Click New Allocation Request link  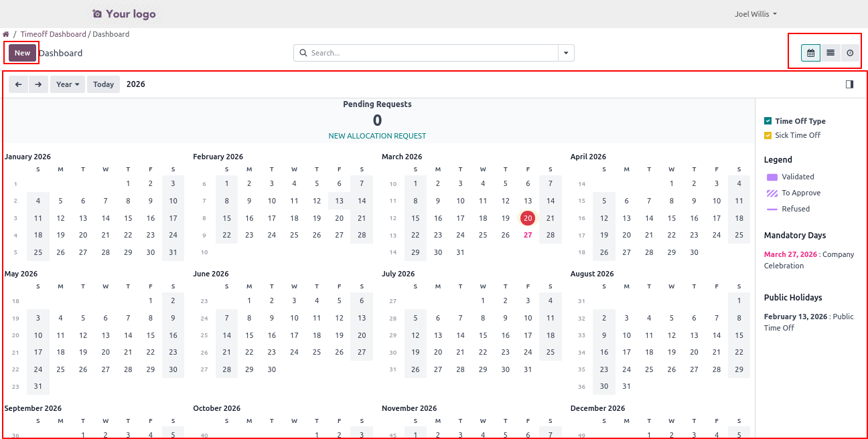pos(377,136)
